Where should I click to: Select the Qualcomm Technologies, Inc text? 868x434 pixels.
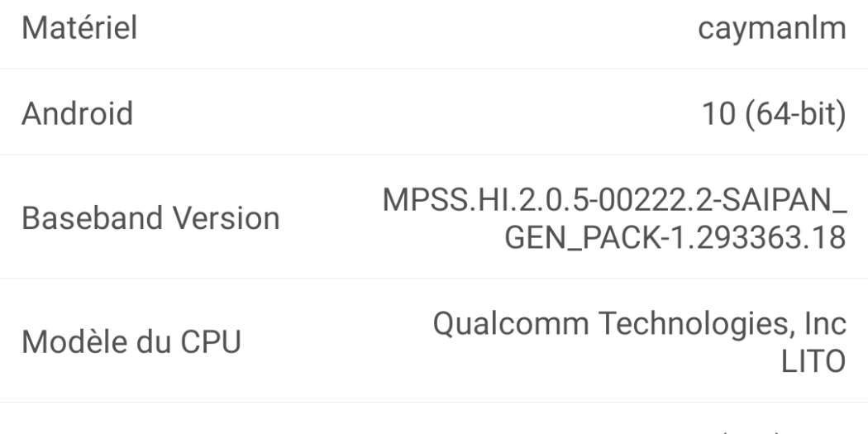click(640, 322)
